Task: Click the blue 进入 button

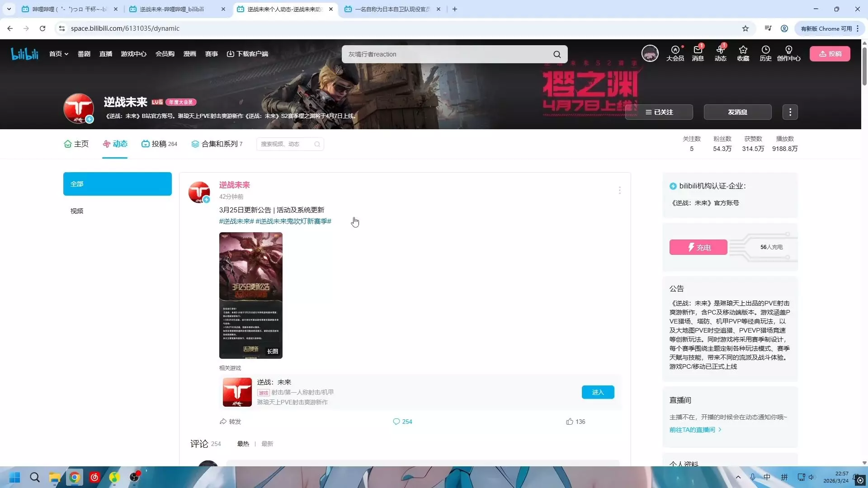Action: click(x=598, y=392)
